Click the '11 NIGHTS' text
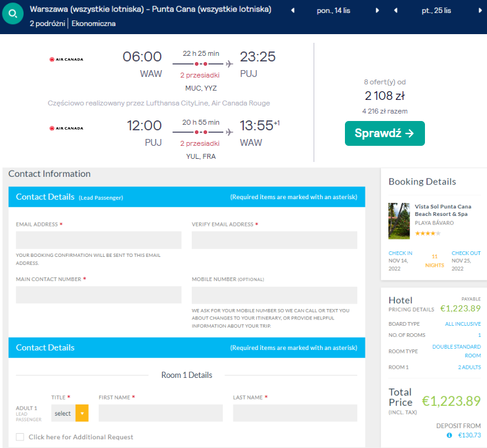Viewport: 487px width, 448px height. click(x=434, y=261)
